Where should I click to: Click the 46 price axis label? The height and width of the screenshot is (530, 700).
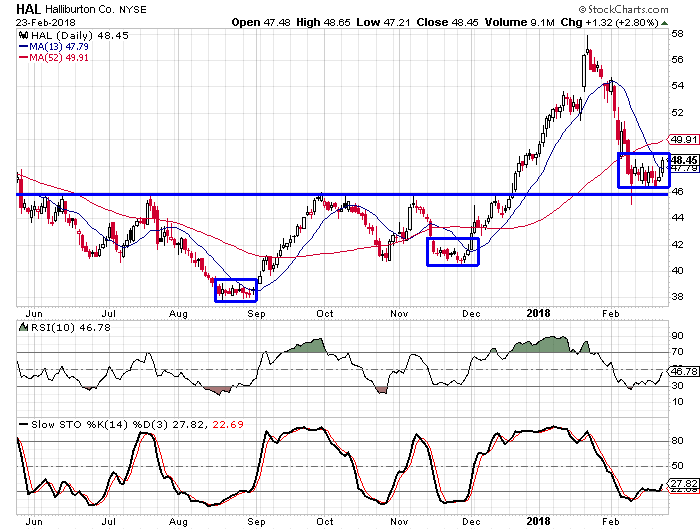[678, 192]
